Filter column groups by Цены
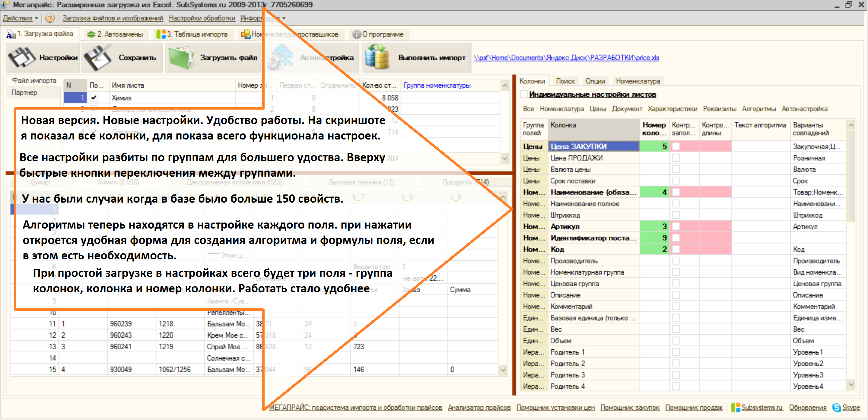868x420 pixels. click(x=598, y=109)
